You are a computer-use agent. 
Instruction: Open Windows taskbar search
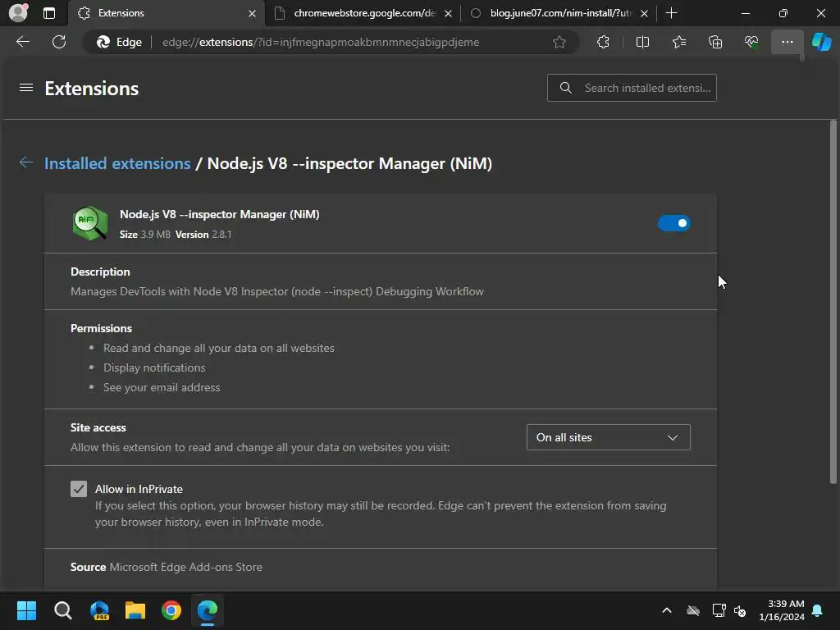coord(62,610)
